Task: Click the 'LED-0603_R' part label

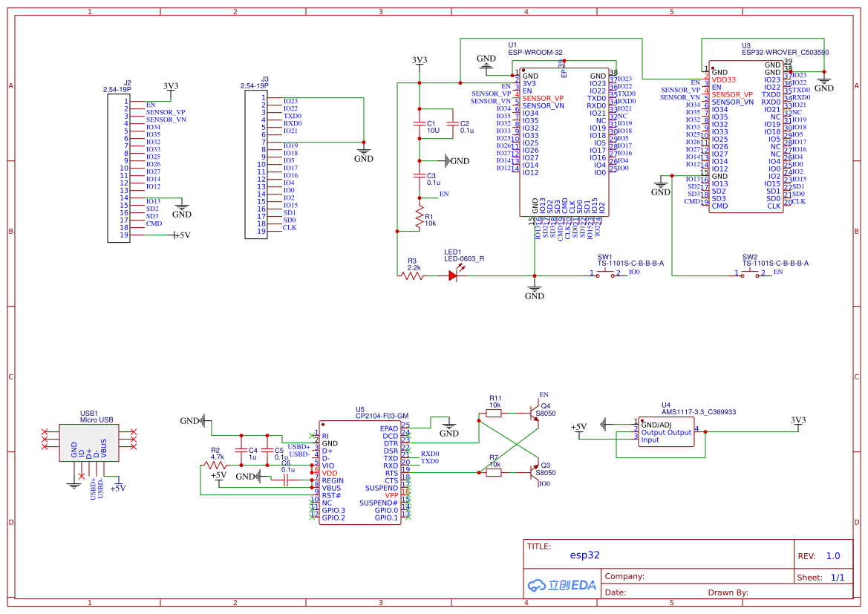Action: click(x=464, y=258)
